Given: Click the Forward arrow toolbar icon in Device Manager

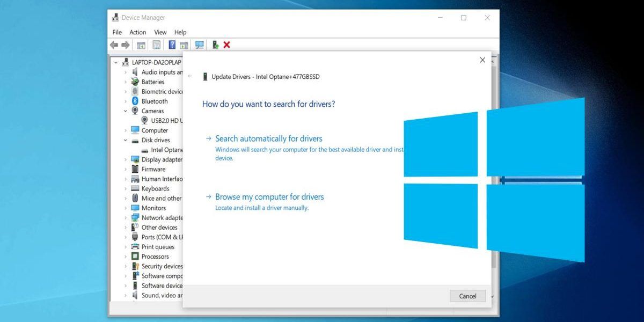Looking at the screenshot, I should pyautogui.click(x=126, y=45).
